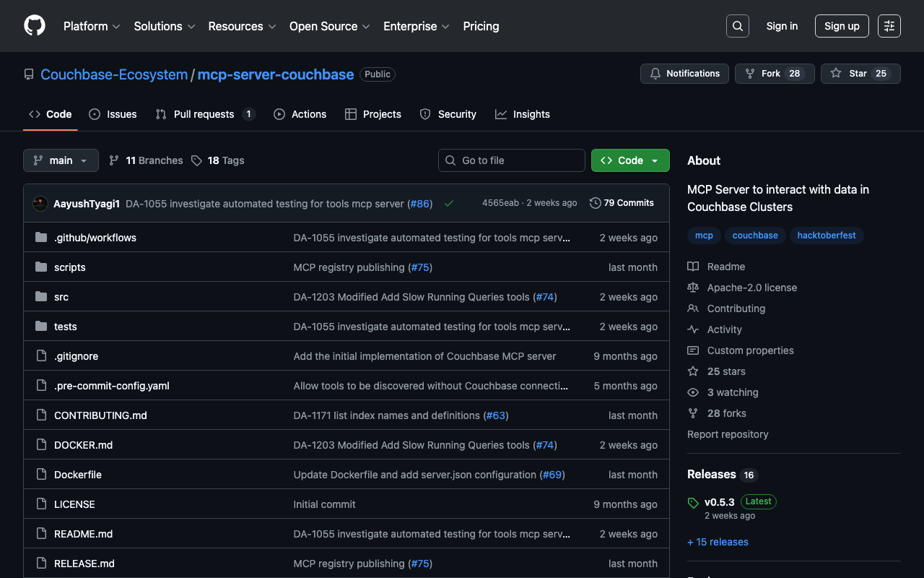Switch to the Issues tab

pos(113,114)
